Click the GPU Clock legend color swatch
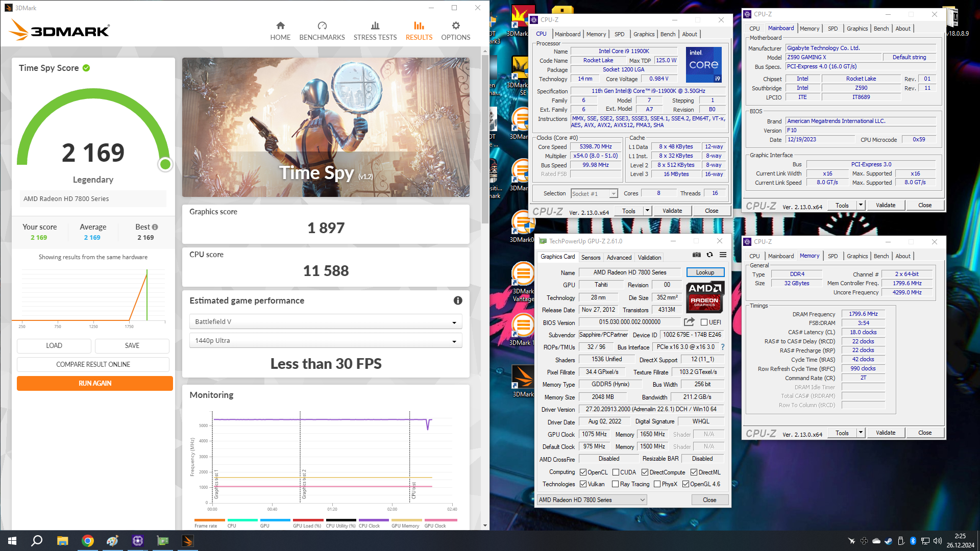Screen dimensions: 980x551 440,520
